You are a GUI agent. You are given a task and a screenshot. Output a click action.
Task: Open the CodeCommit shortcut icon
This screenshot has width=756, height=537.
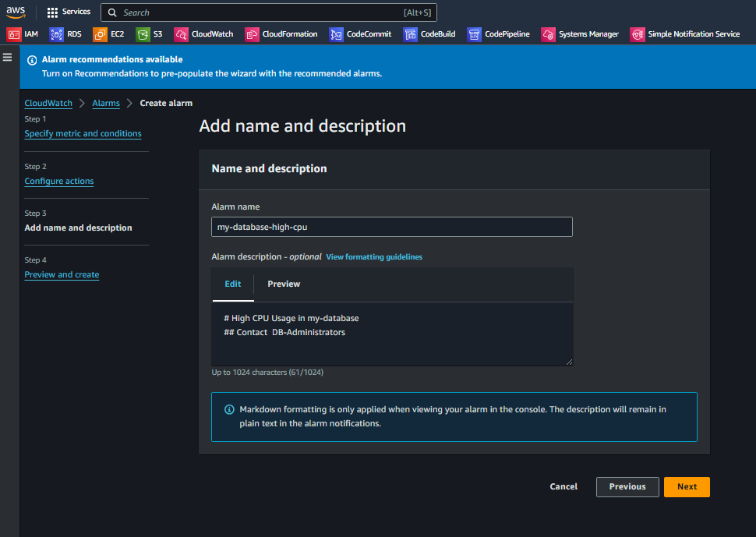click(x=336, y=34)
